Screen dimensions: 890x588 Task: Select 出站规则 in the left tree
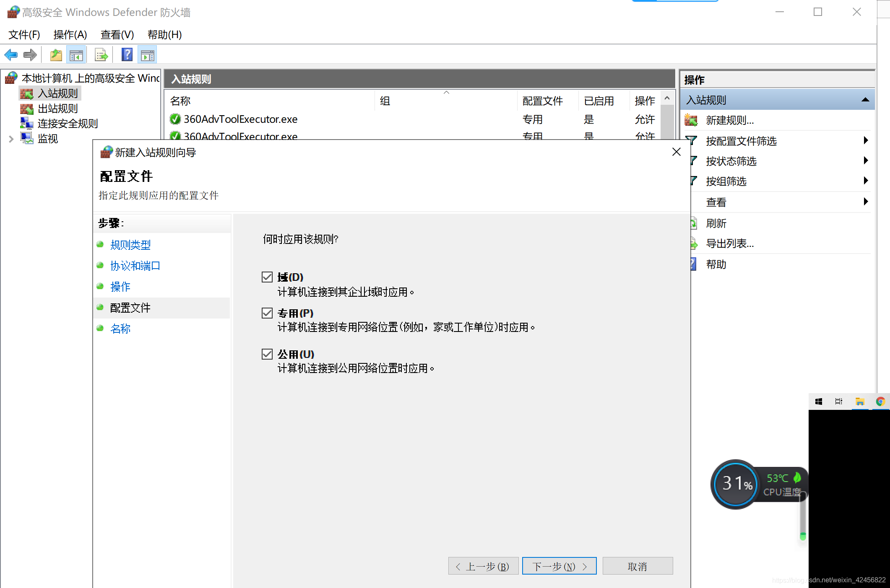pos(57,109)
